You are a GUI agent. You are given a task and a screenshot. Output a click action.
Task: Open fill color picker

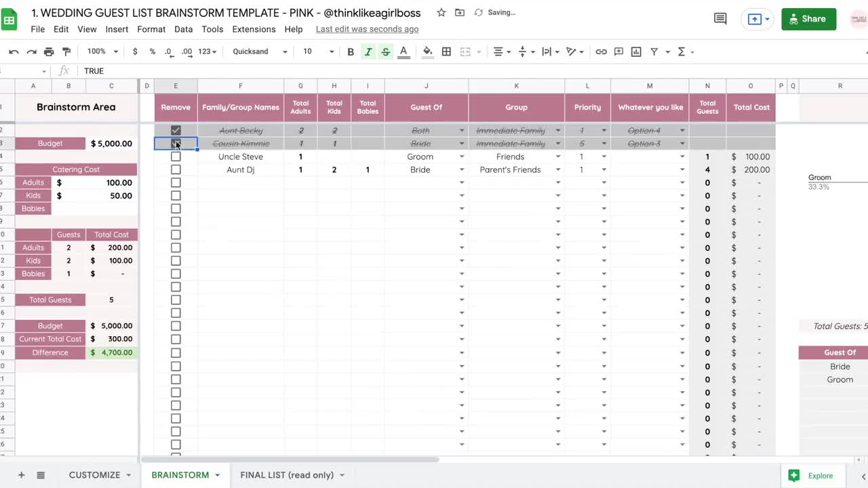click(x=428, y=52)
